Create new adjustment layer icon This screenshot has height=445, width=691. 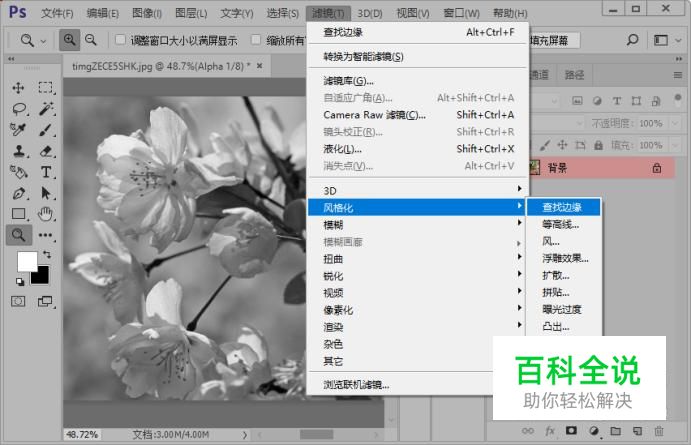[x=594, y=430]
